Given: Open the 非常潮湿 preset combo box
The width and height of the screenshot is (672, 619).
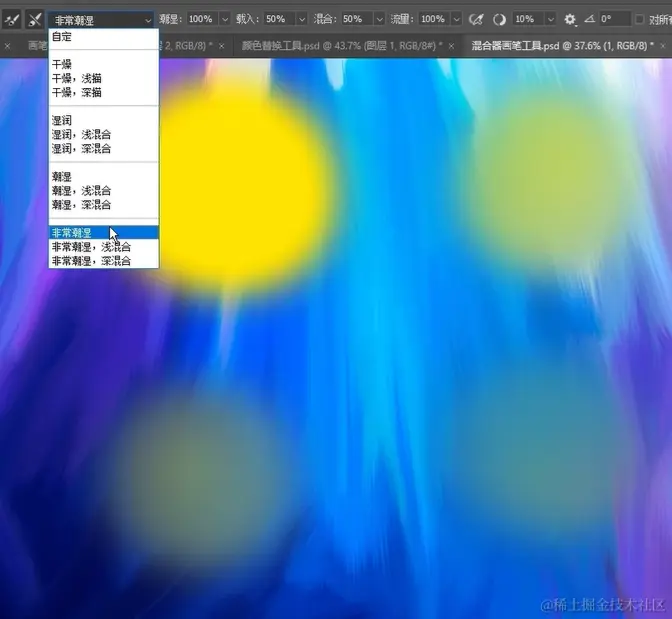Looking at the screenshot, I should pyautogui.click(x=101, y=20).
